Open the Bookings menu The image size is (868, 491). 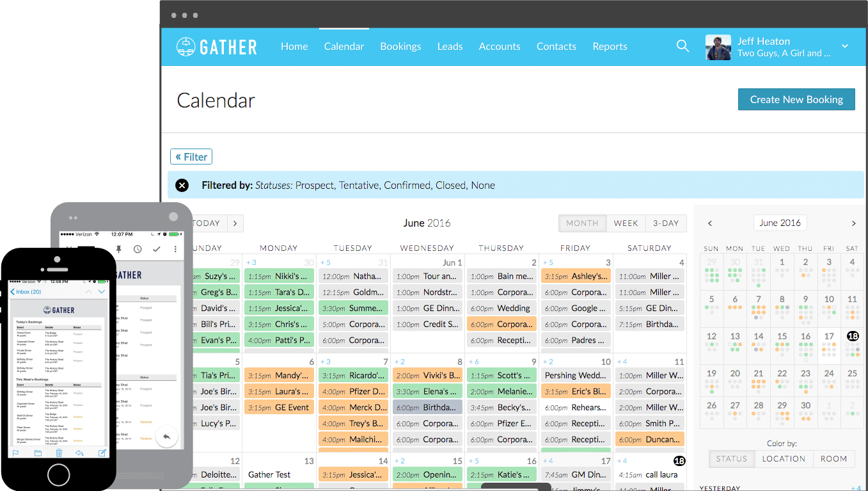pyautogui.click(x=400, y=46)
